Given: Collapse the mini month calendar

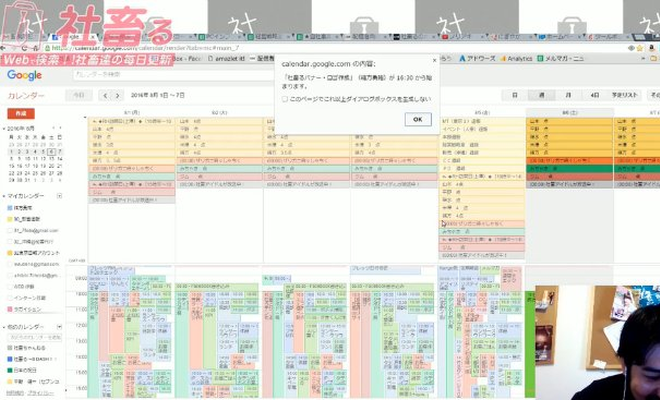Looking at the screenshot, I should (5, 130).
